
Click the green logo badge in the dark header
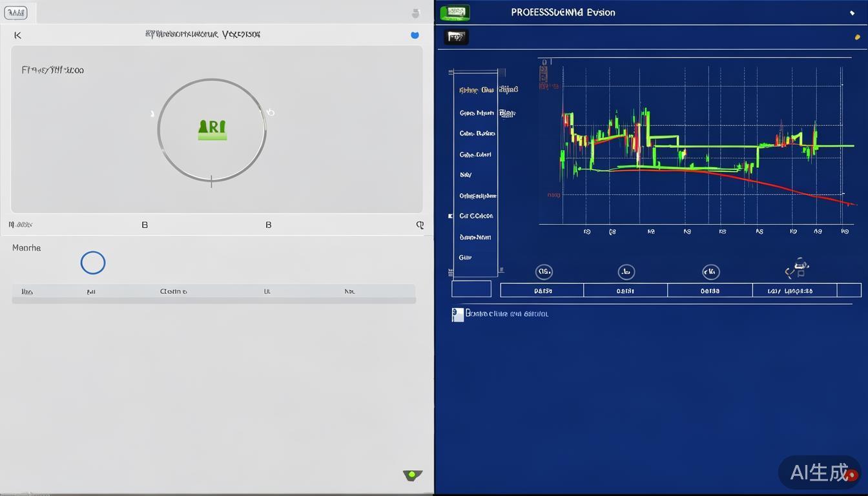click(x=455, y=12)
